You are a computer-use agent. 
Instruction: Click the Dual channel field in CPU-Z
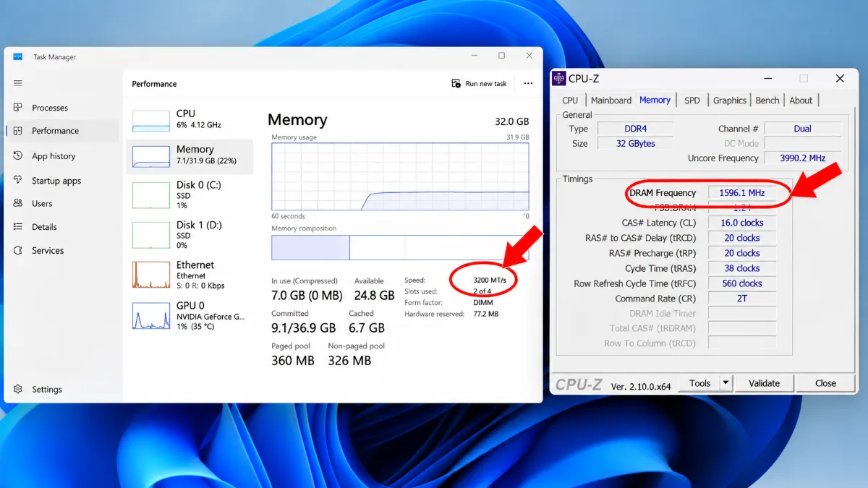pyautogui.click(x=803, y=129)
